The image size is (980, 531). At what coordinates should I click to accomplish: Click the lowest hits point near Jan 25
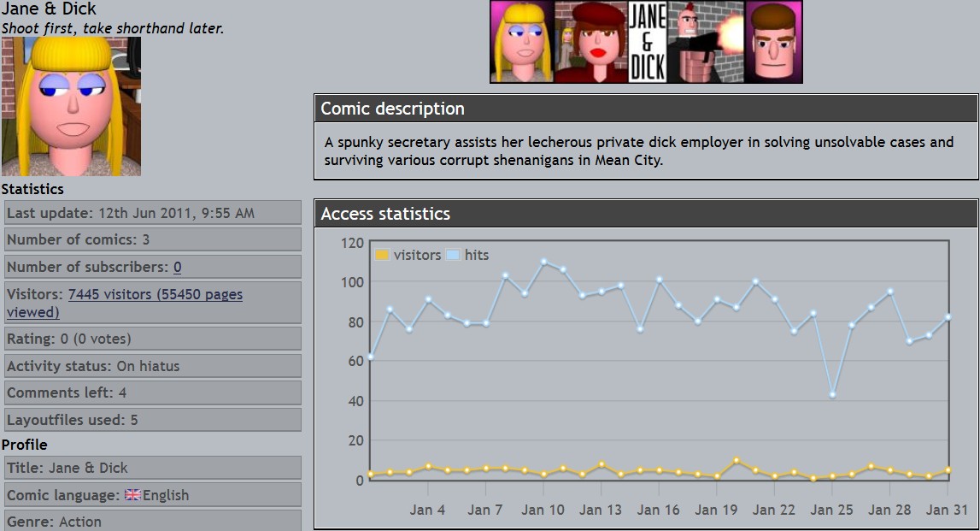coord(832,394)
